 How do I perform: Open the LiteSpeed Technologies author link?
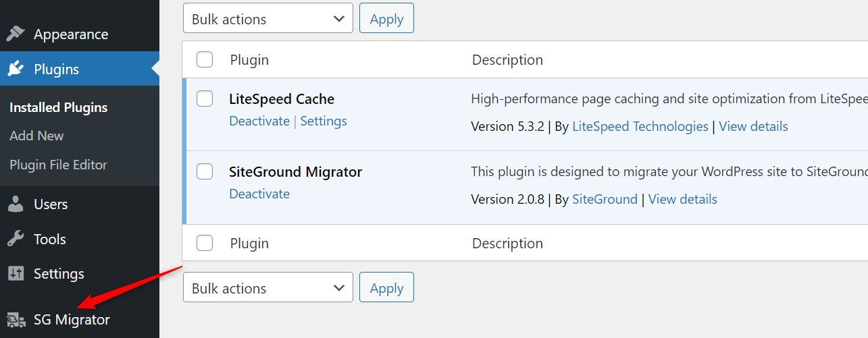click(x=640, y=126)
